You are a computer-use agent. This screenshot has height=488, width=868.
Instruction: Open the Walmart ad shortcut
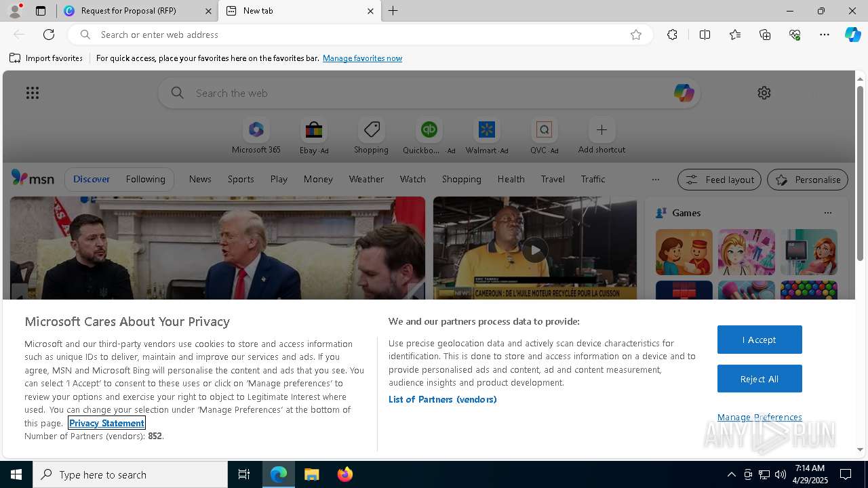click(x=487, y=136)
